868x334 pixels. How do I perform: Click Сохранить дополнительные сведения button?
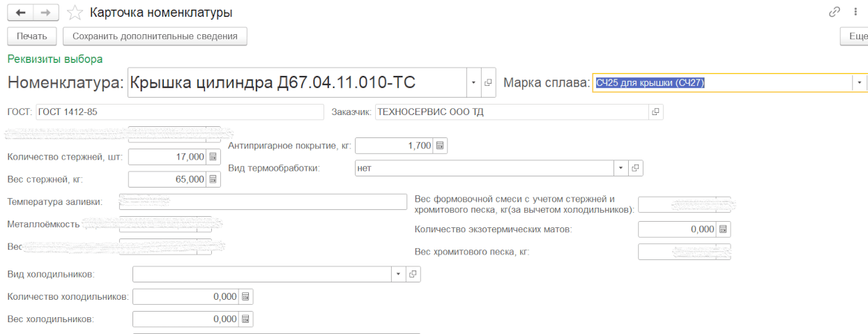point(155,36)
